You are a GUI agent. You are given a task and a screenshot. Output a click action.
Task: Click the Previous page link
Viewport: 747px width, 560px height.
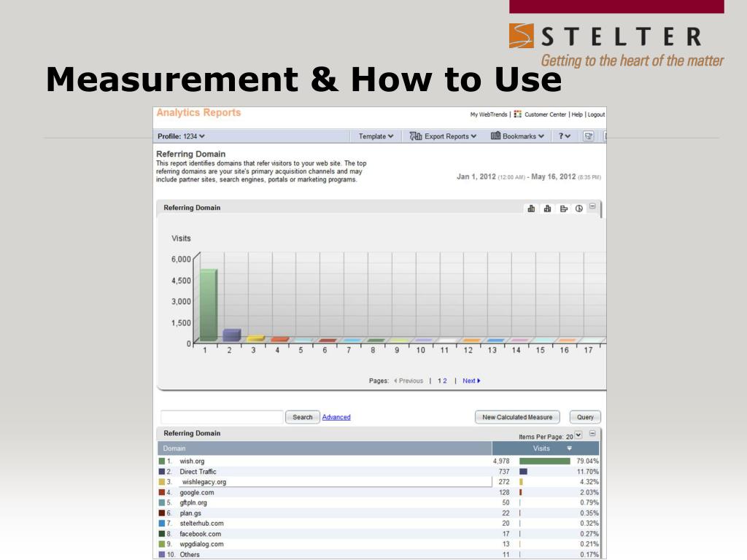[409, 381]
